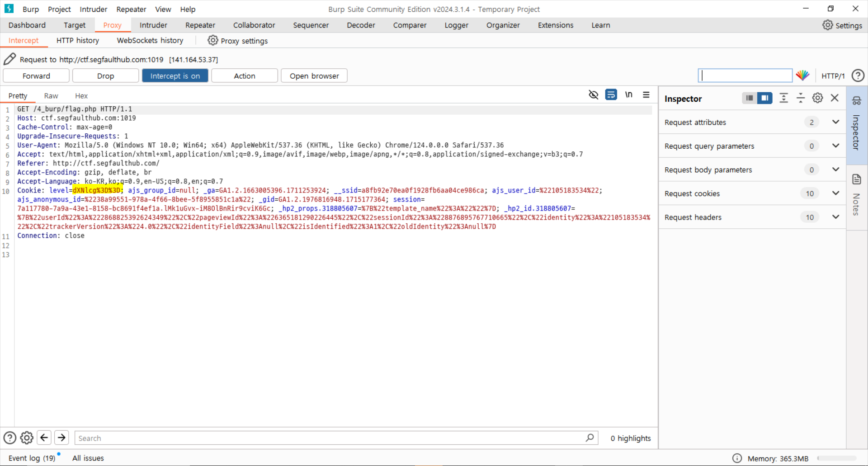Open the Intruder menu in menu bar
The height and width of the screenshot is (466, 868).
point(93,9)
